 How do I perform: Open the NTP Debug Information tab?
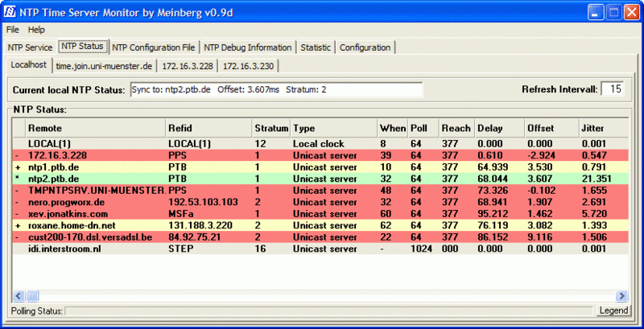click(248, 47)
